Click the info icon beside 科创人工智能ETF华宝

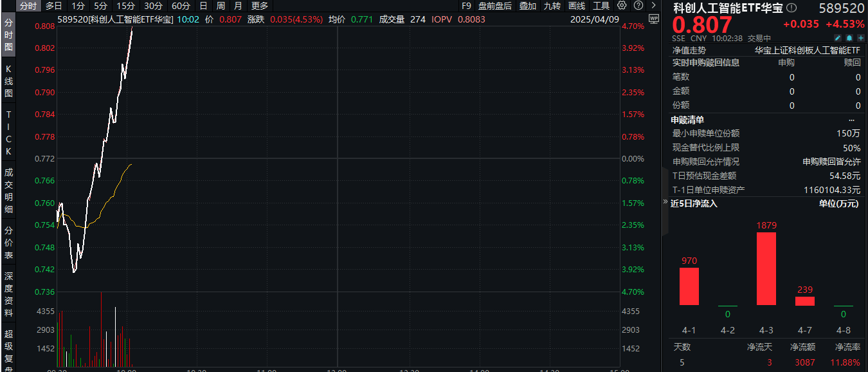791,8
